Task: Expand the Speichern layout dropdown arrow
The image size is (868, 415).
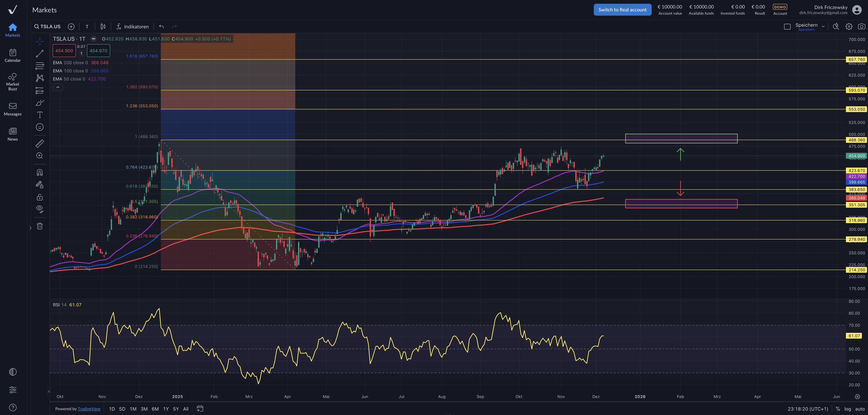Action: click(x=823, y=27)
